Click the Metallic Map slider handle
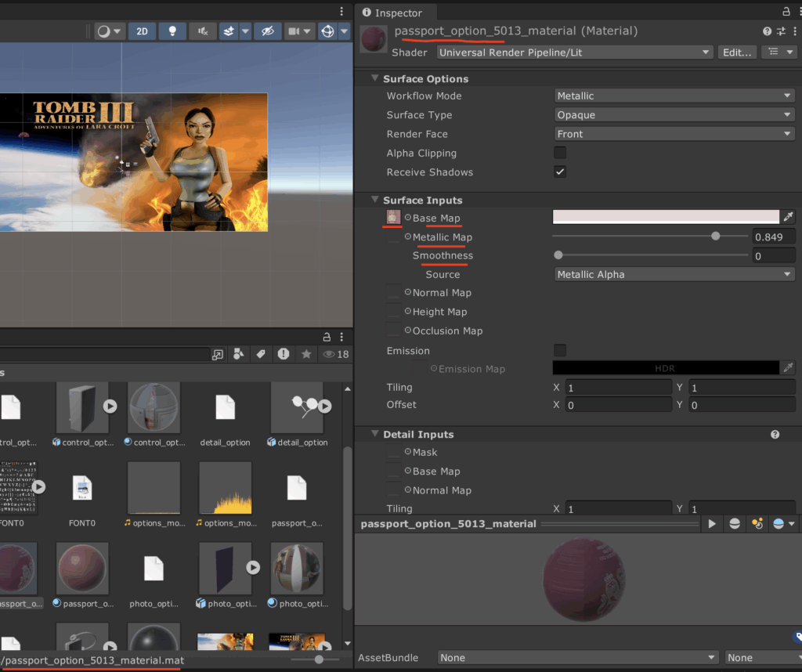This screenshot has width=802, height=672. tap(716, 236)
